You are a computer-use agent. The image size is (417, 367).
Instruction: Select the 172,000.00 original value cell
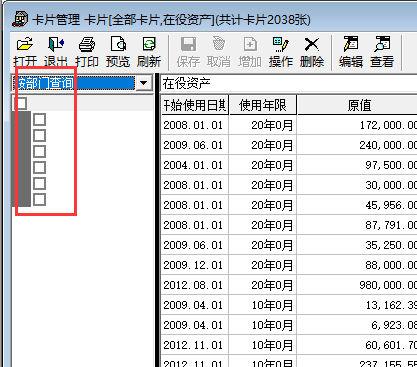click(357, 125)
